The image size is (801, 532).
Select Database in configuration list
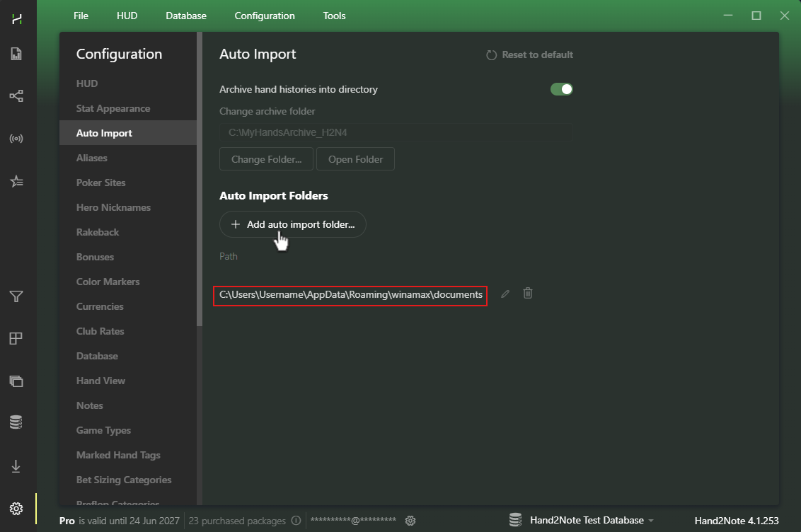click(127, 356)
